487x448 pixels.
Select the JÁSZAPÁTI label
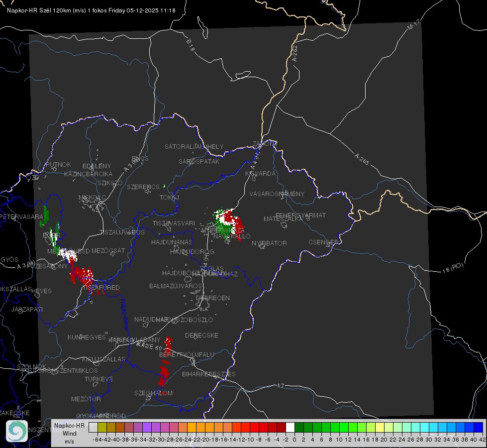coord(27,309)
